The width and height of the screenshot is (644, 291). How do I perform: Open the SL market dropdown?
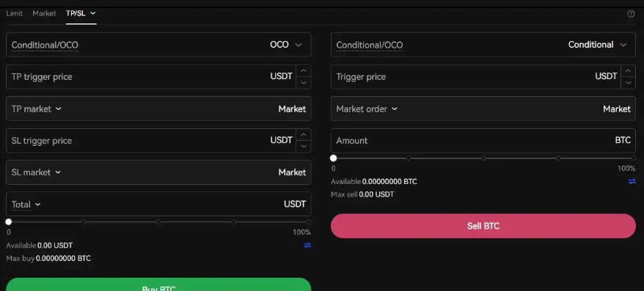coord(36,172)
